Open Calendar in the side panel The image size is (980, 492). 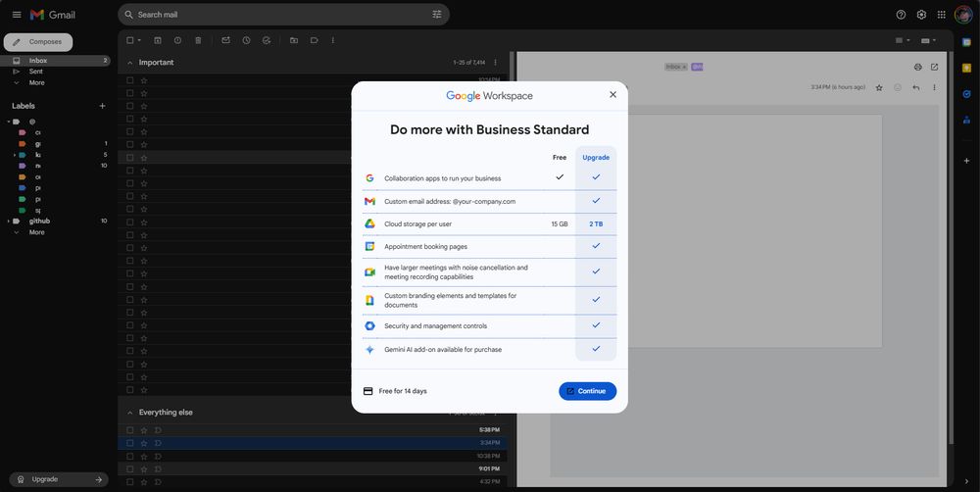click(x=967, y=42)
